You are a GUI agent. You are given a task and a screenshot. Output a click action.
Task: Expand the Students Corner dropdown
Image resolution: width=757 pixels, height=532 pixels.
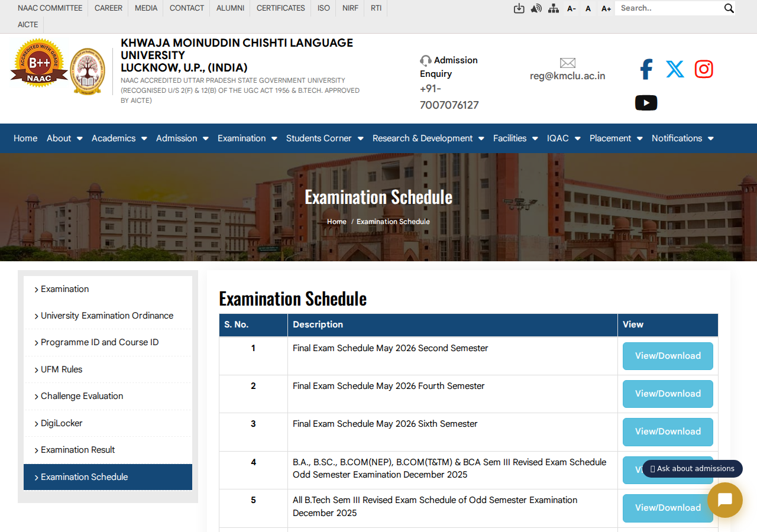click(325, 138)
